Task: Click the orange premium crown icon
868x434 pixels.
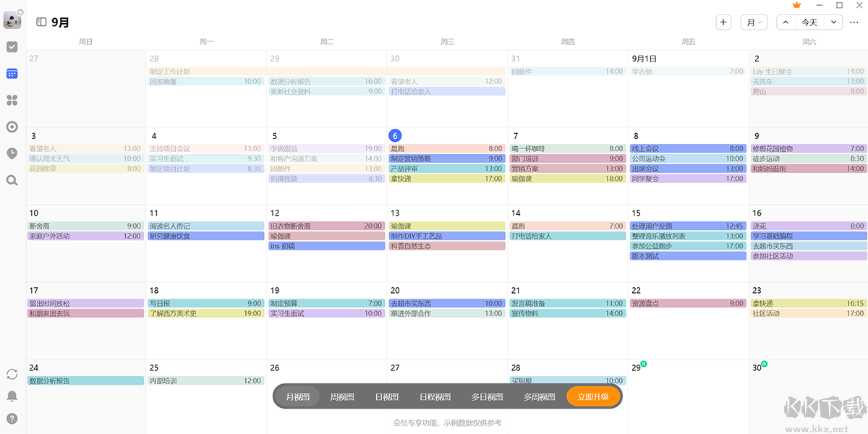Action: pyautogui.click(x=797, y=5)
